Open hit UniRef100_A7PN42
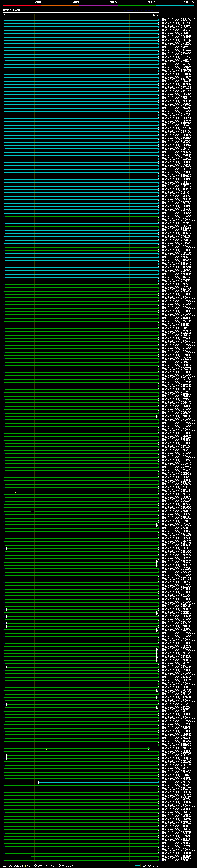 (x=177, y=33)
